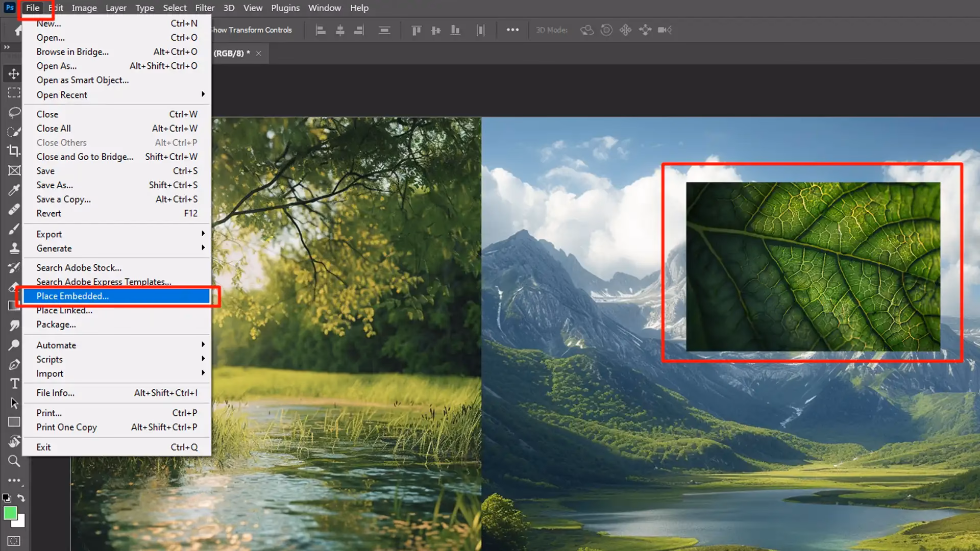The width and height of the screenshot is (980, 551).
Task: Select the Type tool
Action: pyautogui.click(x=14, y=383)
